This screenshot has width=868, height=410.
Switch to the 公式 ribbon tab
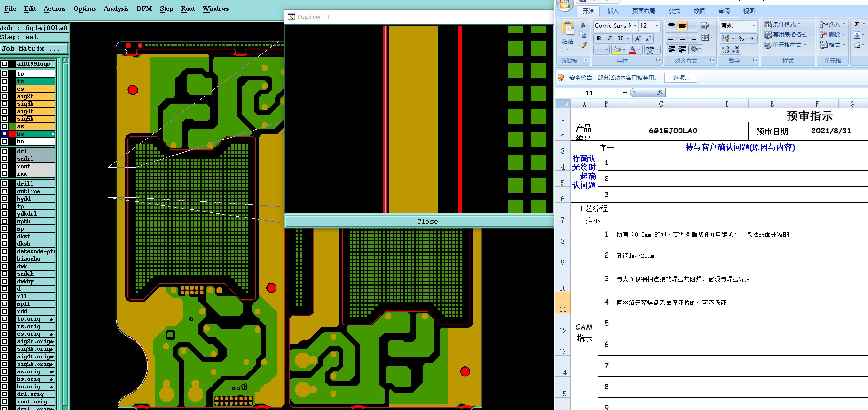[x=675, y=11]
